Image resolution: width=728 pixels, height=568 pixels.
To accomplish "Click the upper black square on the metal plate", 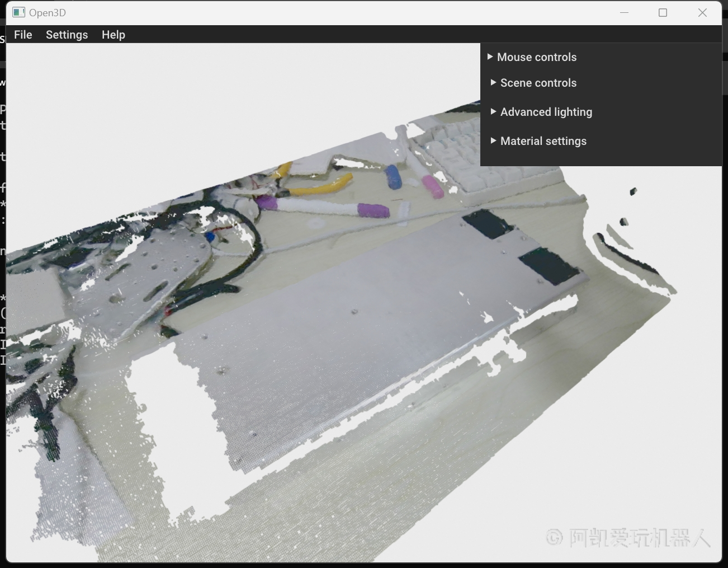I will [x=487, y=223].
